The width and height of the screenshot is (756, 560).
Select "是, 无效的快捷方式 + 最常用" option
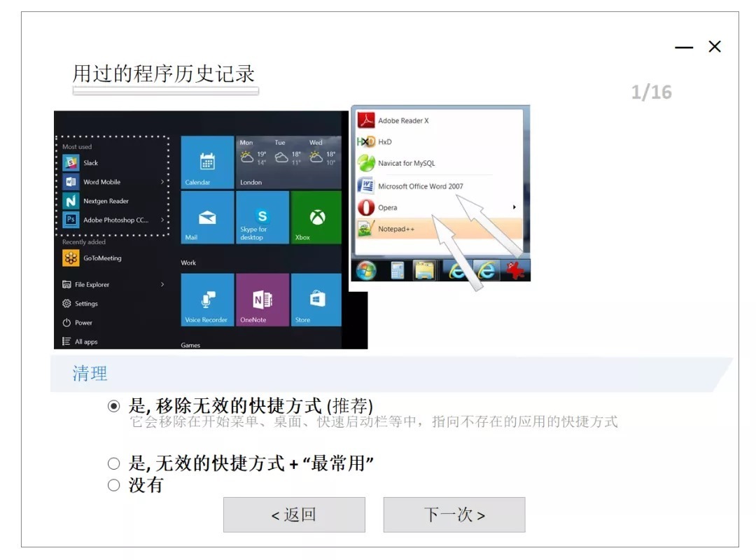pyautogui.click(x=114, y=463)
